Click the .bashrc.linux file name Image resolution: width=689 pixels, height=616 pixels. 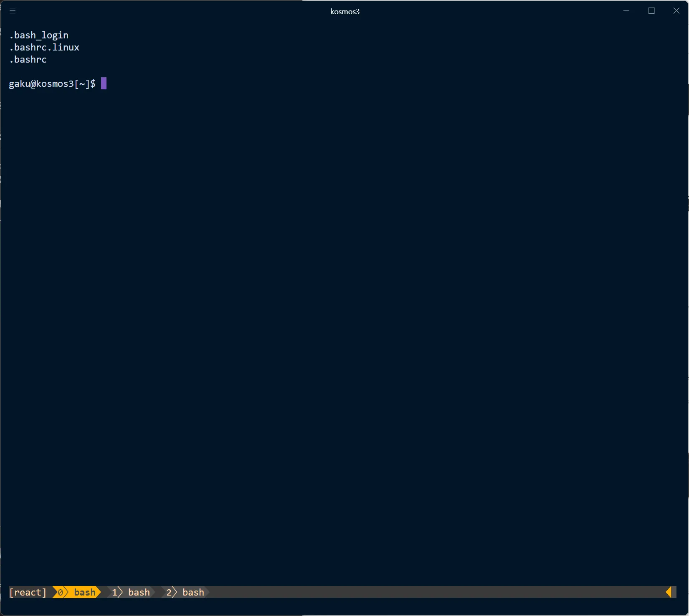pos(44,48)
